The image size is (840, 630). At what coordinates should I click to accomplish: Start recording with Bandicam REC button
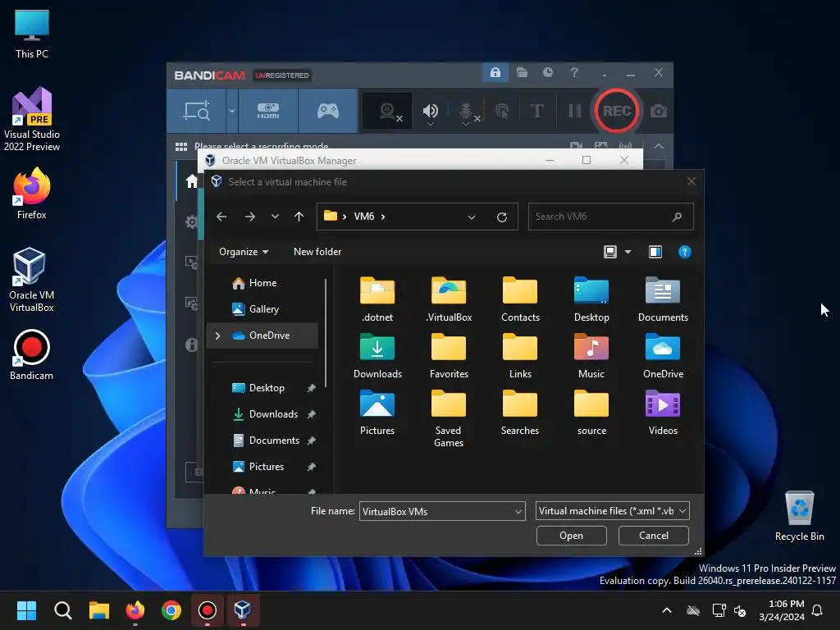(617, 111)
